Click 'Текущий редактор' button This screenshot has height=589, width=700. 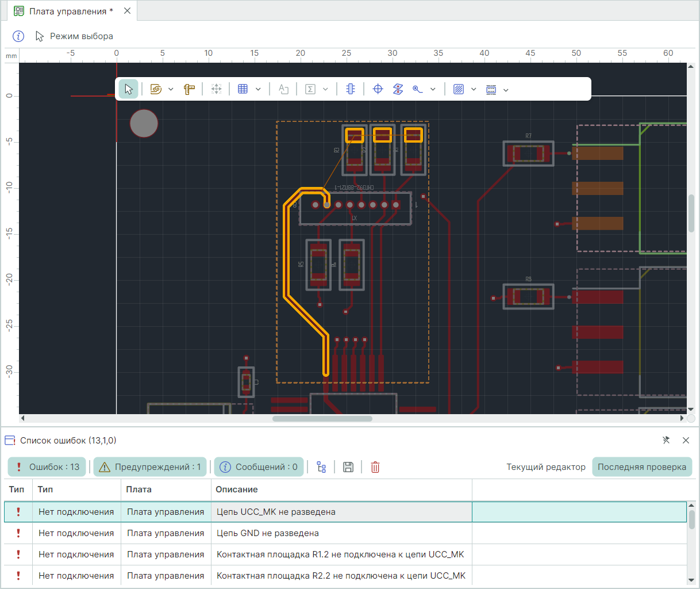545,467
